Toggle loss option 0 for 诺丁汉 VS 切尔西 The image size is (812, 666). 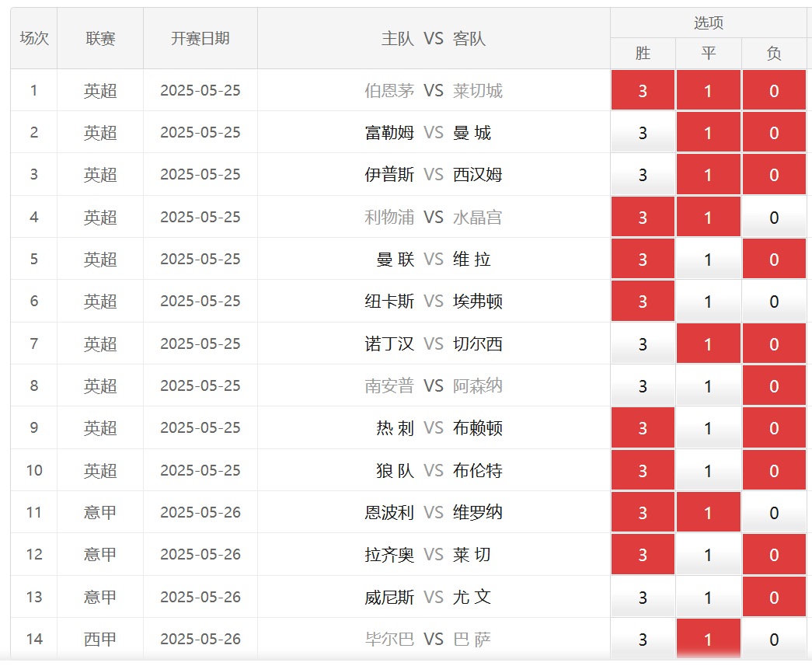click(774, 343)
